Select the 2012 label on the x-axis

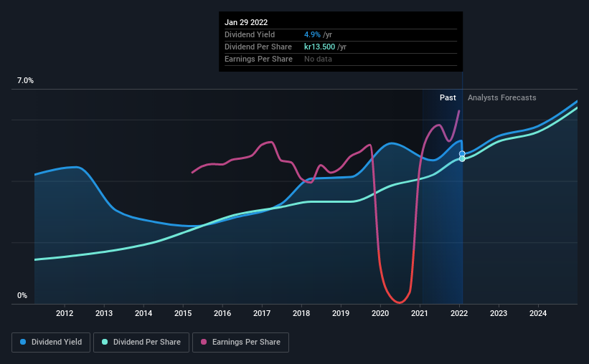pos(65,313)
